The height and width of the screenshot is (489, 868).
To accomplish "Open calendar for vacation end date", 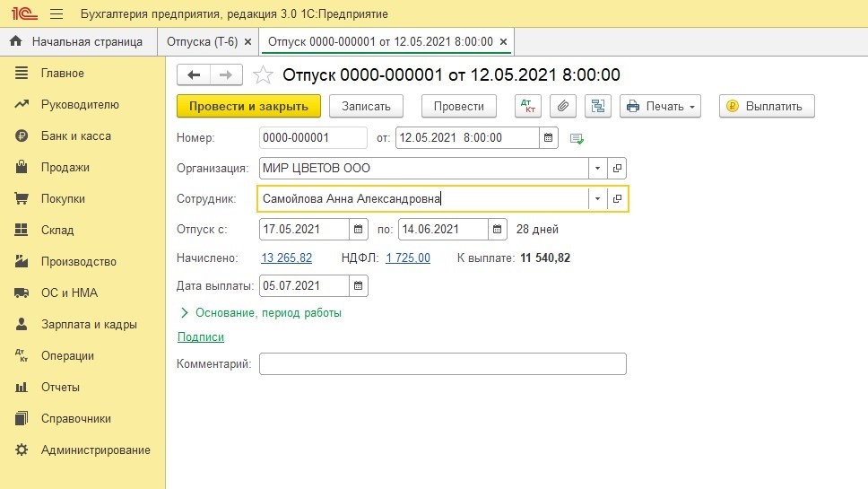I will 497,230.
